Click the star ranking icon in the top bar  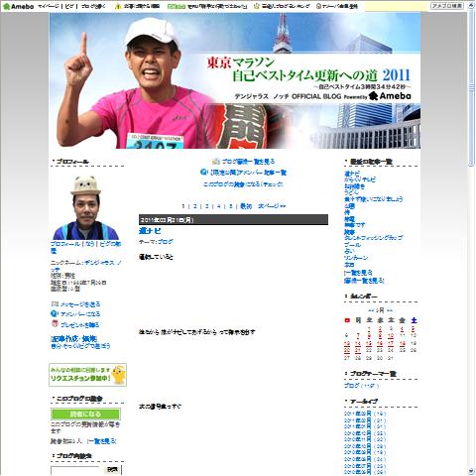tap(257, 6)
